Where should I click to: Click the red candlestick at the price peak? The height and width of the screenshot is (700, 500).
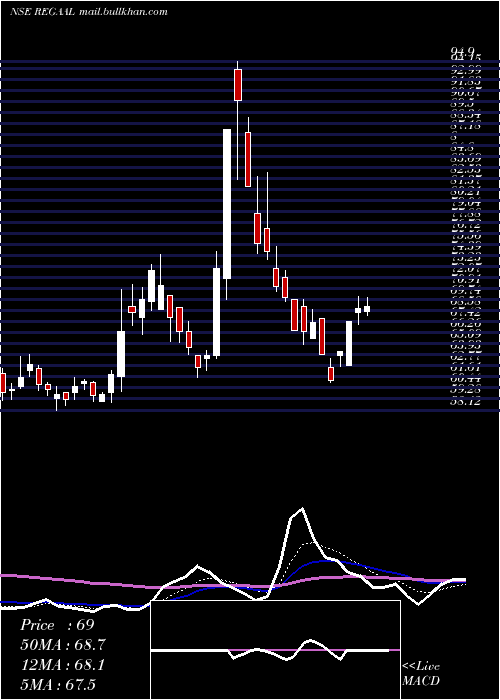[238, 85]
